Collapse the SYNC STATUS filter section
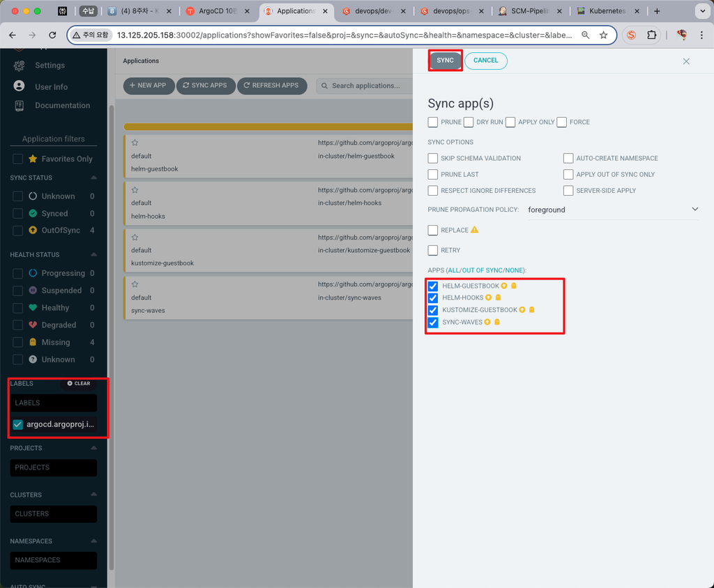 coord(94,178)
